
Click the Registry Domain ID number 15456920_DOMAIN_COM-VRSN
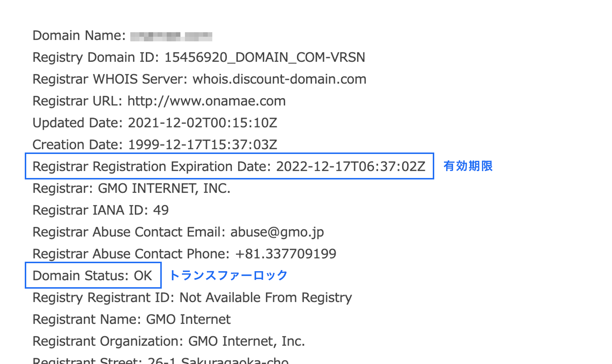coord(265,58)
